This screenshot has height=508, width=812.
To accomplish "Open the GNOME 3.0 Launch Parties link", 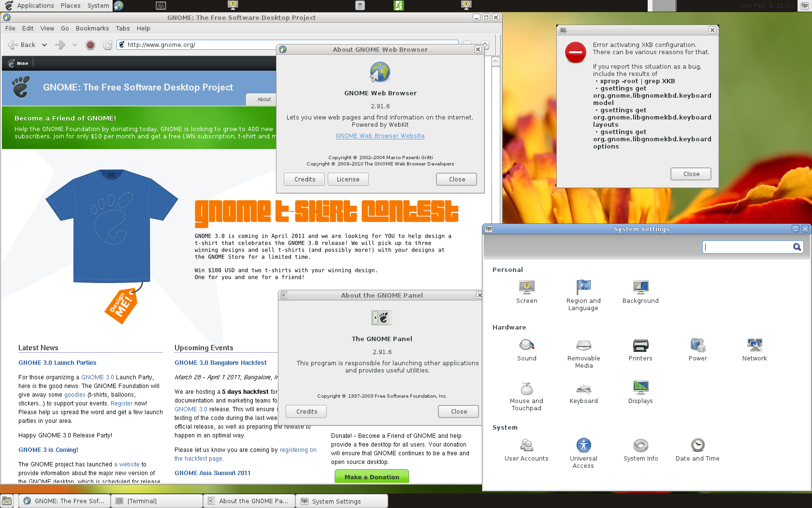I will coord(57,363).
